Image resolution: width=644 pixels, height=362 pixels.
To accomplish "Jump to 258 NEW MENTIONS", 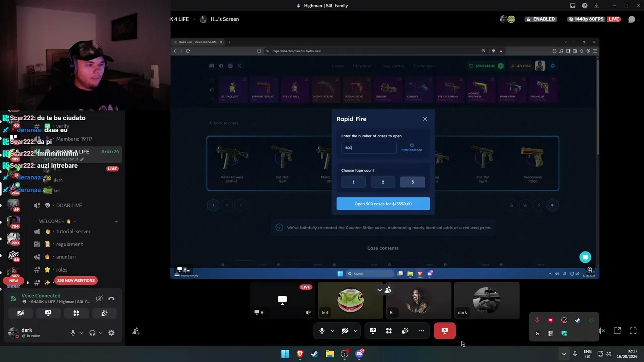I will click(x=76, y=280).
